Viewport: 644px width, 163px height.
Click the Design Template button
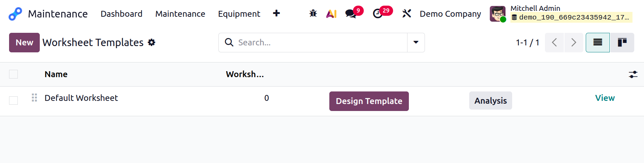point(369,101)
